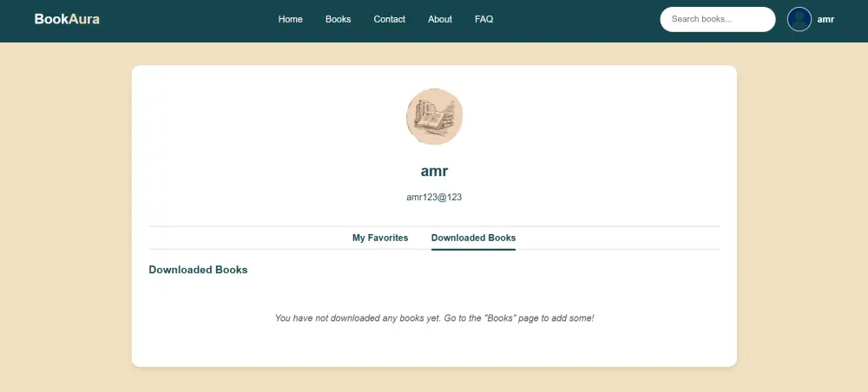Click the user avatar icon in header
Viewport: 868px width, 392px height.
pos(799,19)
